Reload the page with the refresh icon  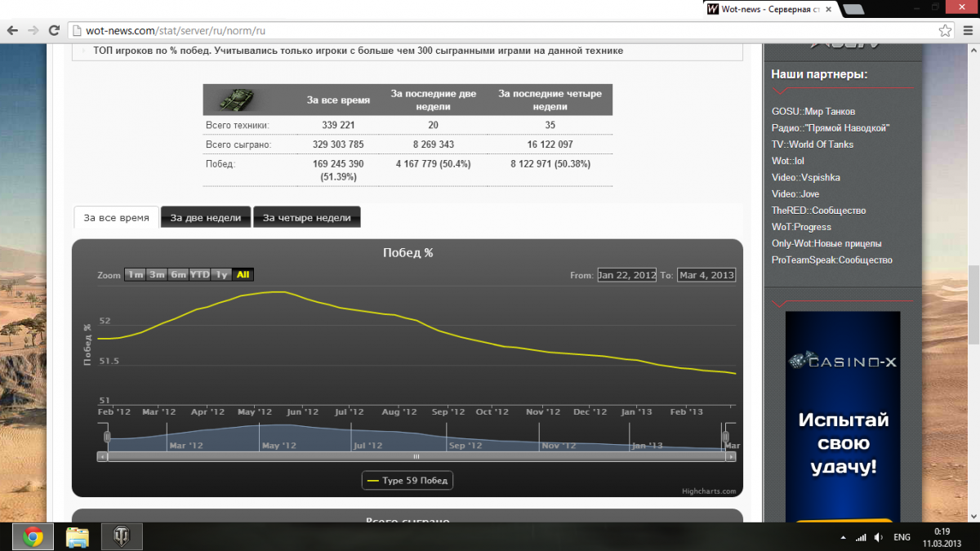point(54,30)
